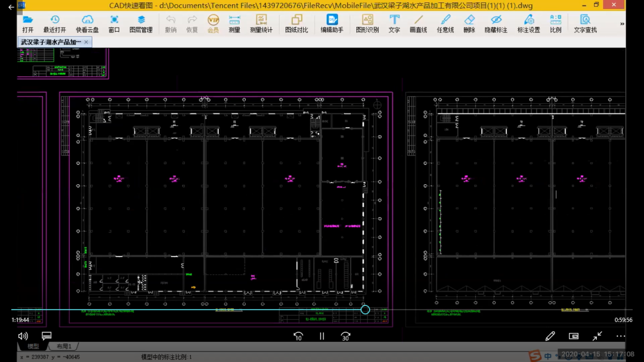
Task: Click the 快看云盘 cloud drive icon
Action: point(87,24)
